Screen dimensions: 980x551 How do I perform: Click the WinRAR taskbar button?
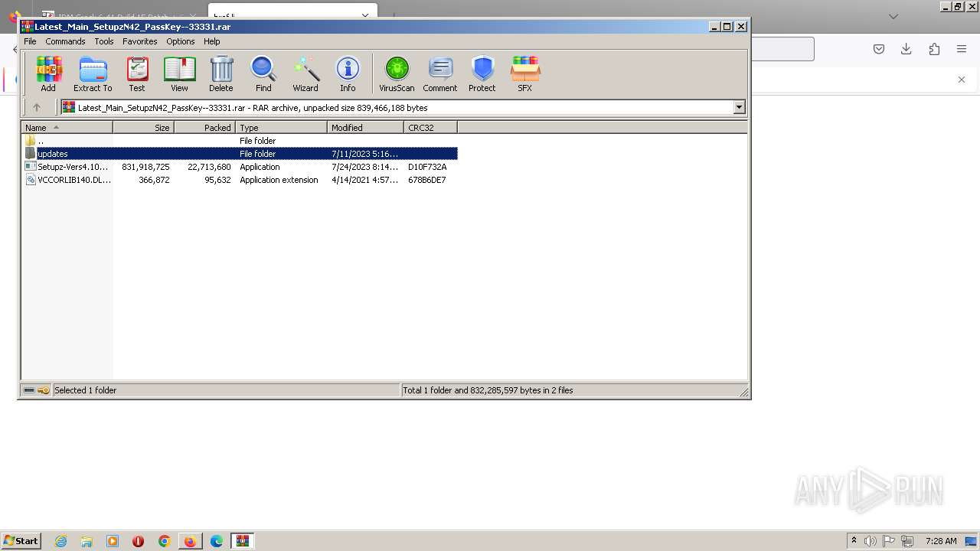tap(243, 541)
